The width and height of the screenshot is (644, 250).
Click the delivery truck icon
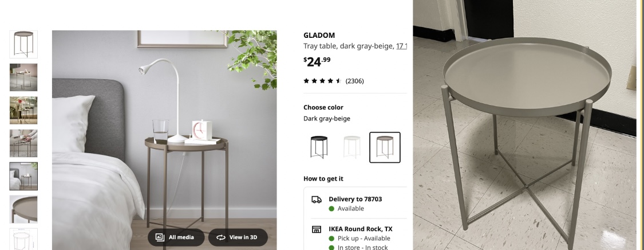click(x=316, y=200)
